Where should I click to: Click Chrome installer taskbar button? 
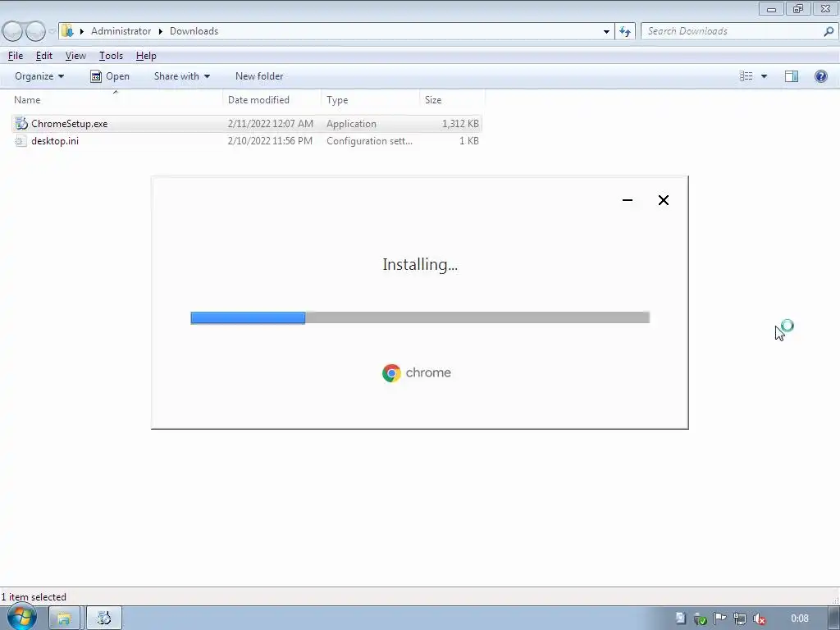click(104, 619)
